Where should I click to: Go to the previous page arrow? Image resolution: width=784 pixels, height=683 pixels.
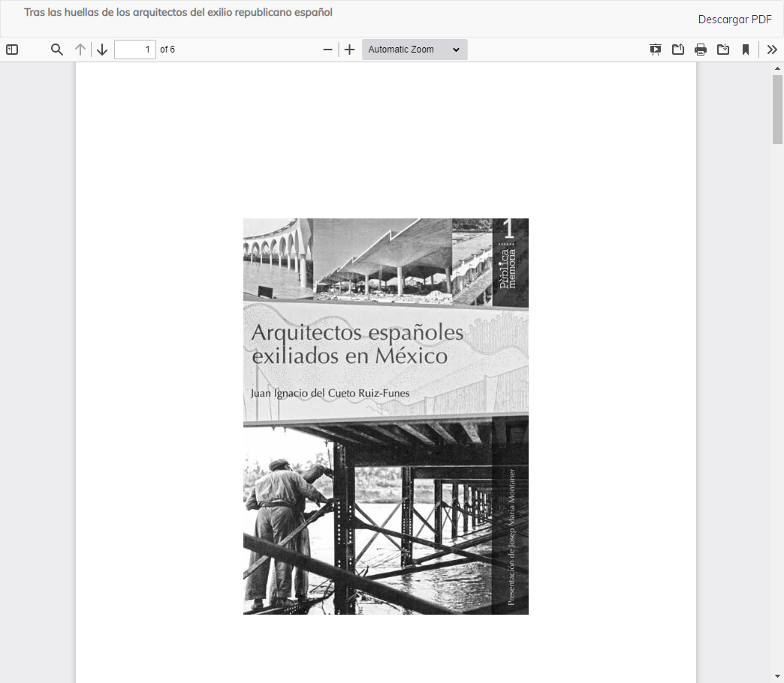click(80, 50)
